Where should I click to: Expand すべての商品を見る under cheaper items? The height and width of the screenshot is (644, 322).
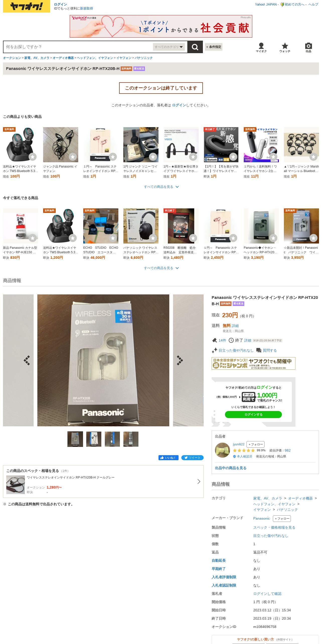[x=161, y=187]
